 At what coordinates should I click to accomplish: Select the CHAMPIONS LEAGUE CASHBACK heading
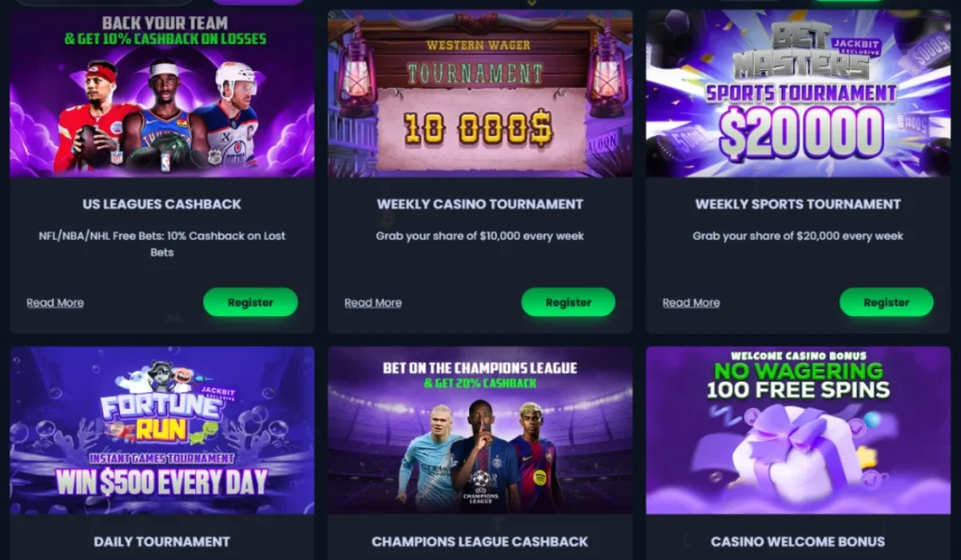[480, 541]
